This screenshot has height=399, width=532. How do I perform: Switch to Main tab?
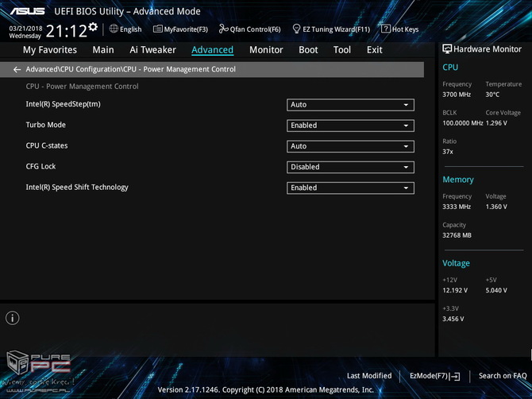click(x=103, y=50)
